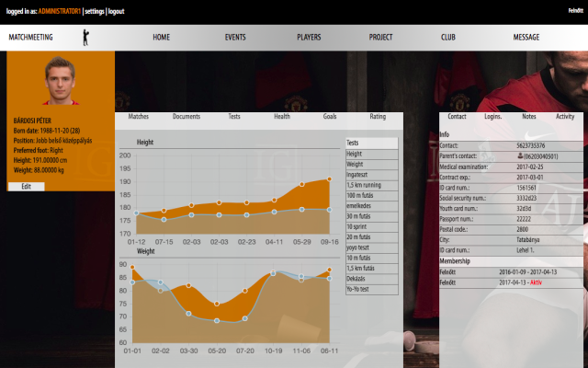Switch to the Documents tab
Image resolution: width=588 pixels, height=368 pixels.
click(187, 117)
